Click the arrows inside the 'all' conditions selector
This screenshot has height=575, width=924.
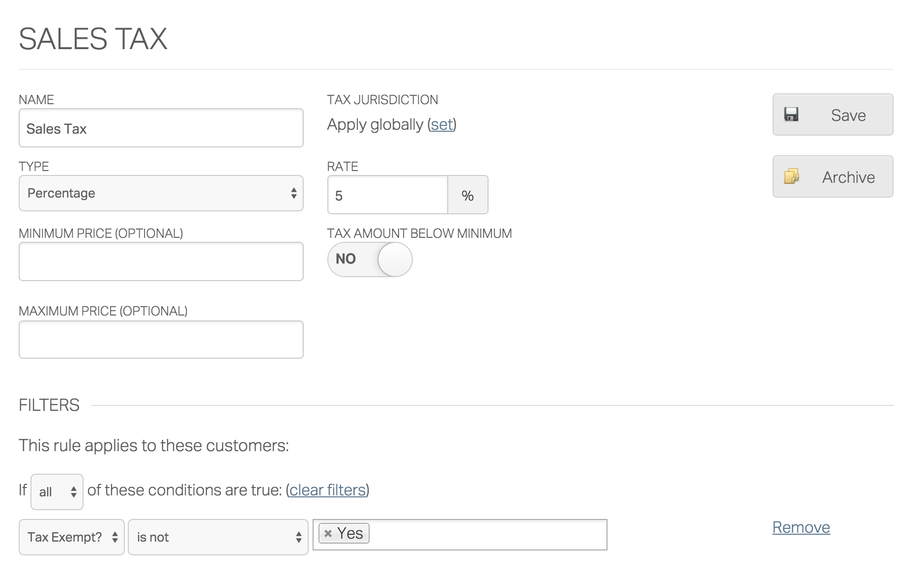point(73,491)
